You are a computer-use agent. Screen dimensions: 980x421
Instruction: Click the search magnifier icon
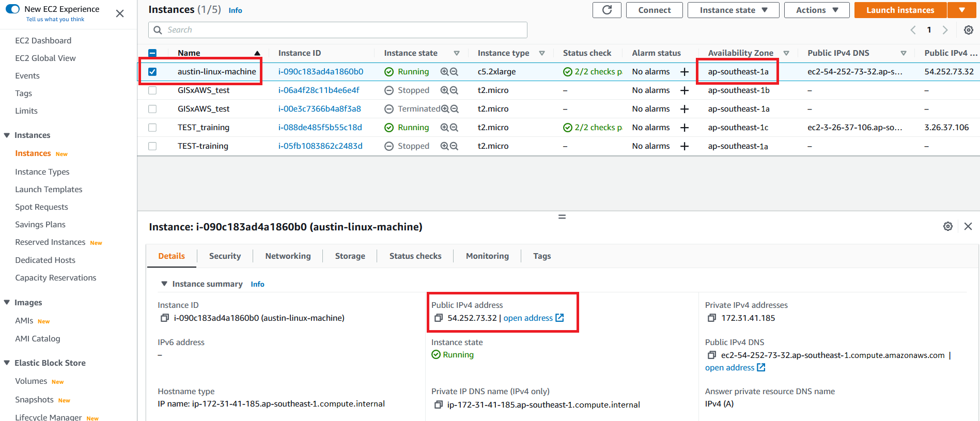click(158, 30)
